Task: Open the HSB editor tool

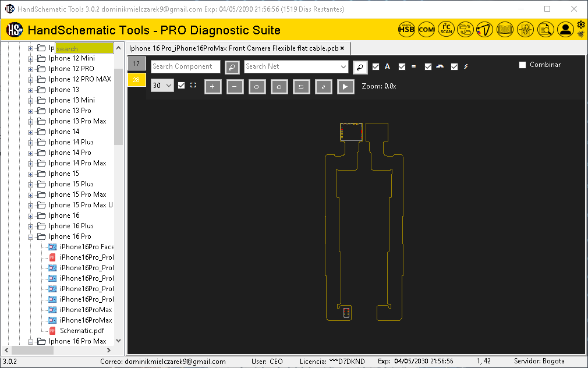Action: [406, 29]
